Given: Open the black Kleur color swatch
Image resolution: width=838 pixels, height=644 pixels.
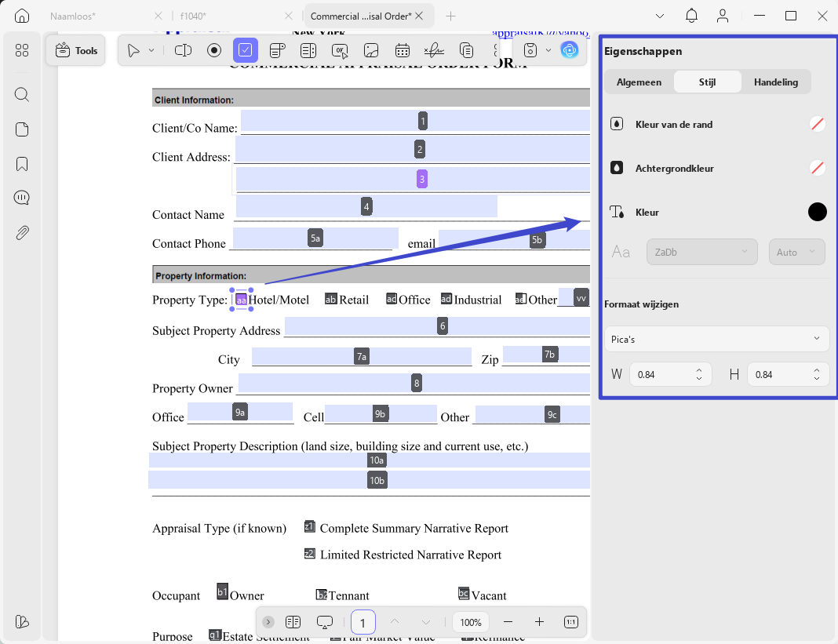Looking at the screenshot, I should pos(817,212).
